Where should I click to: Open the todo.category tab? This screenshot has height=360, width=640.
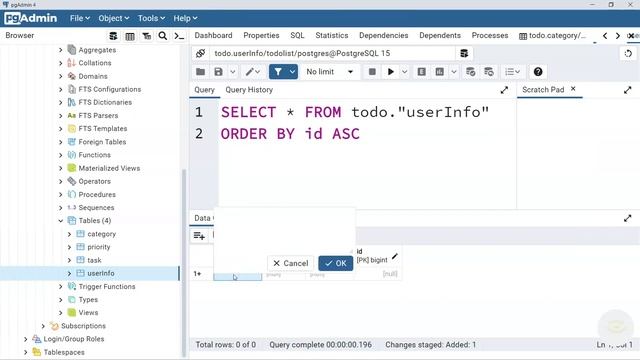click(x=552, y=36)
